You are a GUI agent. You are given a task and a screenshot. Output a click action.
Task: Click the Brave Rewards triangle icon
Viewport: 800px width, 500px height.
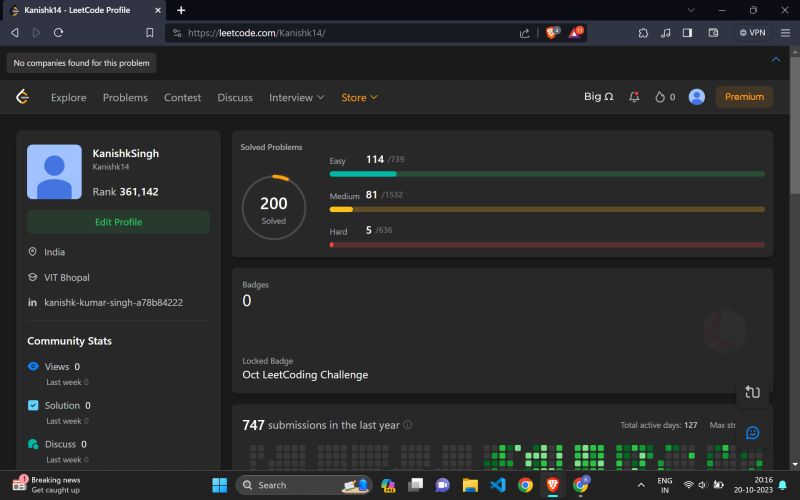click(x=576, y=33)
